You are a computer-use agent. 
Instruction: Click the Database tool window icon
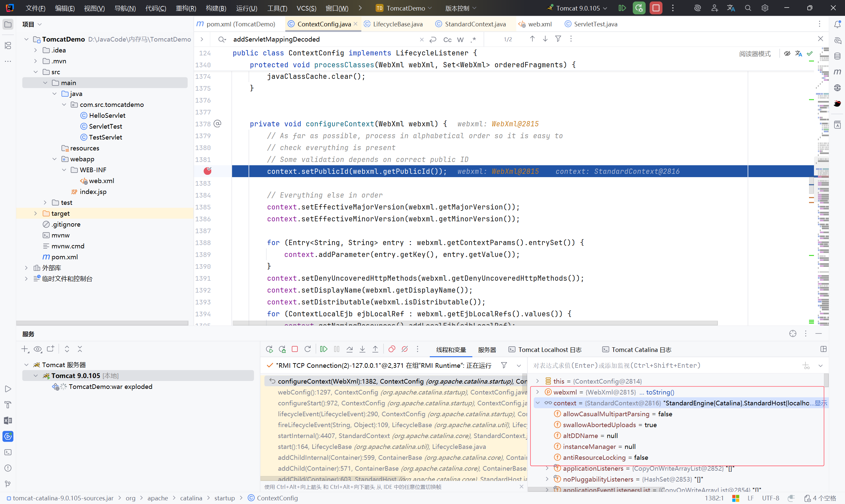click(x=837, y=56)
